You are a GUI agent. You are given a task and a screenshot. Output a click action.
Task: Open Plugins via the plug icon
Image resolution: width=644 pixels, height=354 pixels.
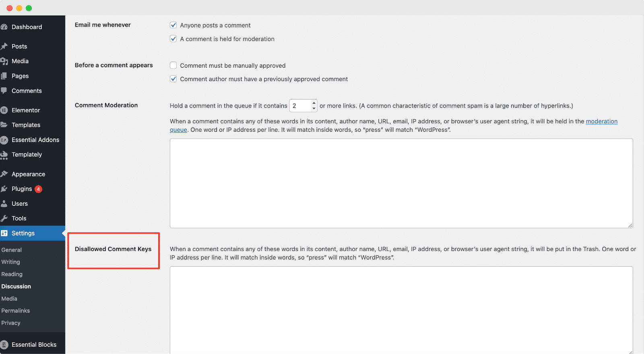point(4,189)
